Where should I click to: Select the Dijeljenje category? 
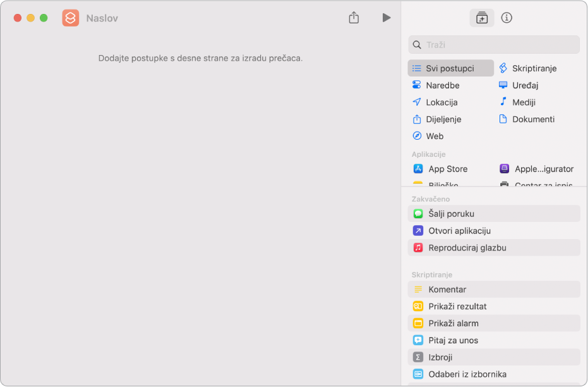coord(437,119)
